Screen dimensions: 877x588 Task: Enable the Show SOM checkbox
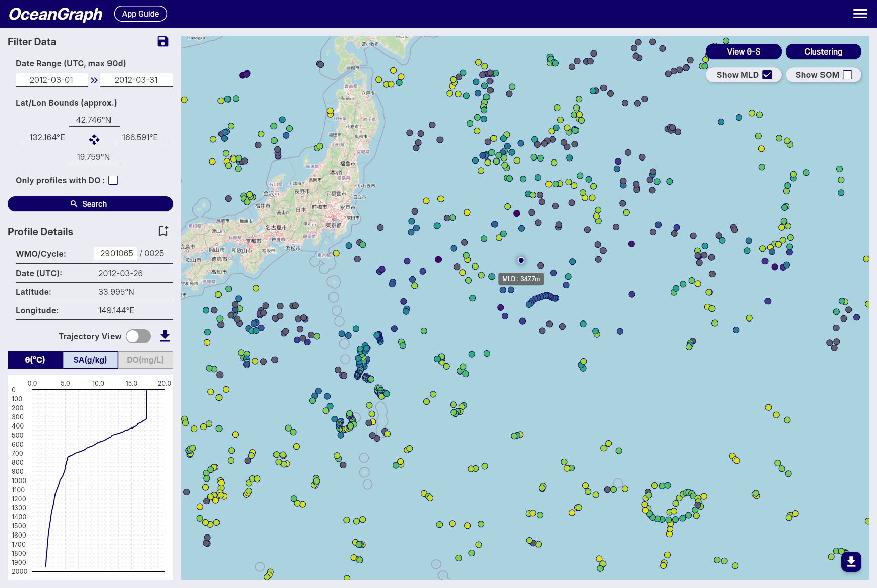847,75
